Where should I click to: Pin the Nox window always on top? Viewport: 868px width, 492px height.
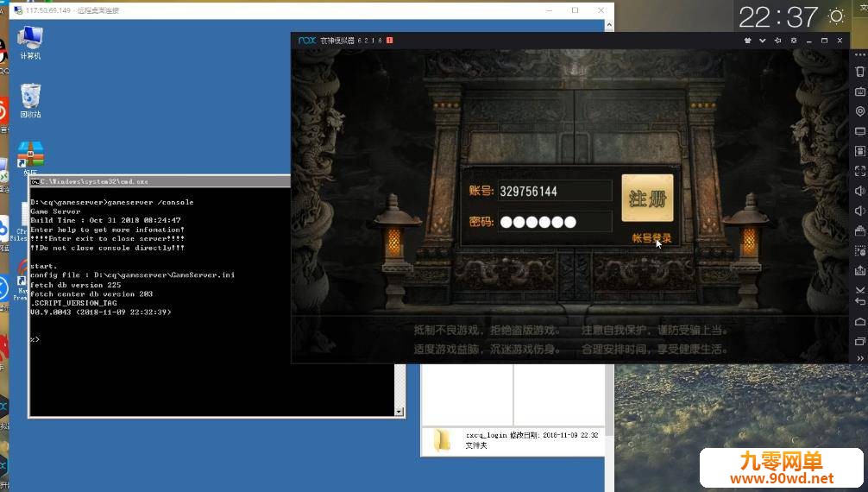pyautogui.click(x=777, y=41)
